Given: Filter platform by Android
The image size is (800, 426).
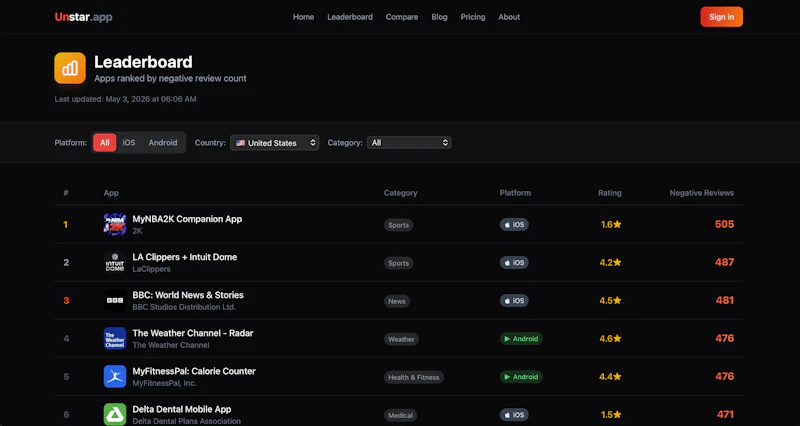Looking at the screenshot, I should [163, 143].
